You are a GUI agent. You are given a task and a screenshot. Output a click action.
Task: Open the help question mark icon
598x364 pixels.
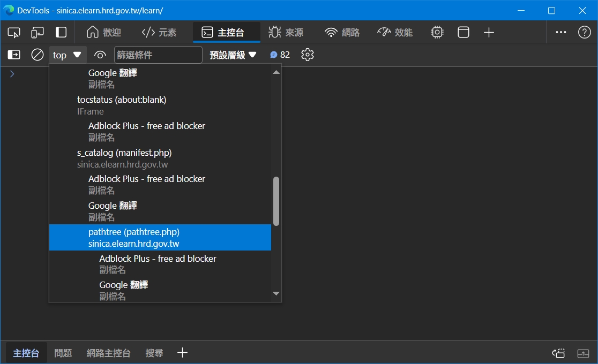click(x=584, y=33)
